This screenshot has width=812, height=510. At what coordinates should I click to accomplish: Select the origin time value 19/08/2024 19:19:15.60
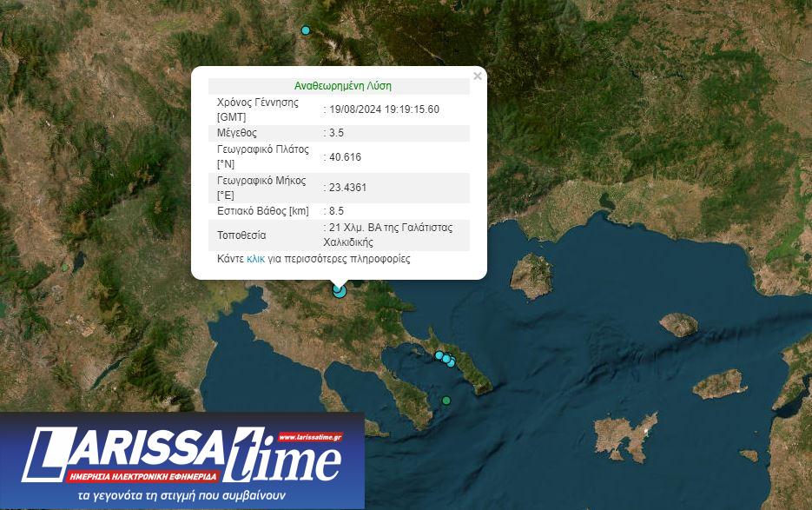[x=384, y=109]
